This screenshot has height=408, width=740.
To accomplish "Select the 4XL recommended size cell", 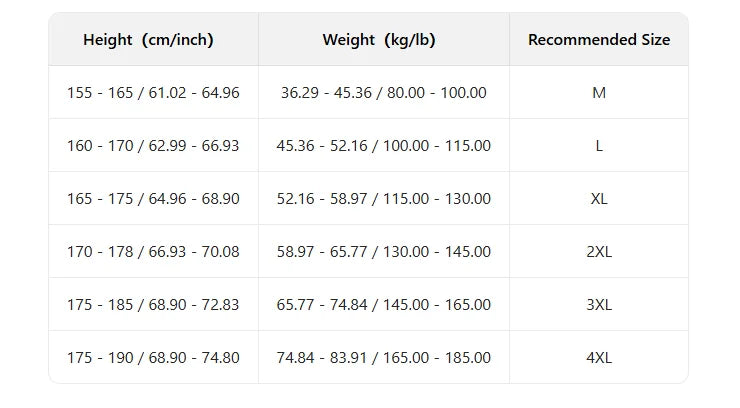I will [599, 358].
